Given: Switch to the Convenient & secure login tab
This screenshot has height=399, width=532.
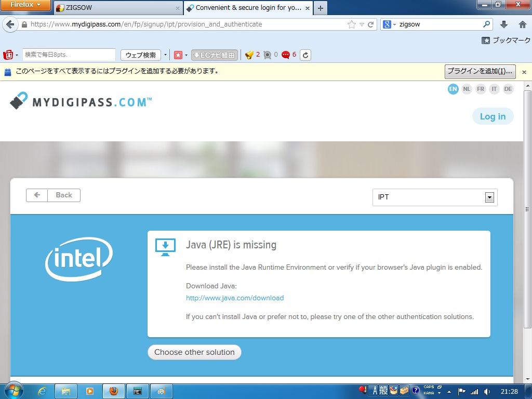Looking at the screenshot, I should (248, 7).
